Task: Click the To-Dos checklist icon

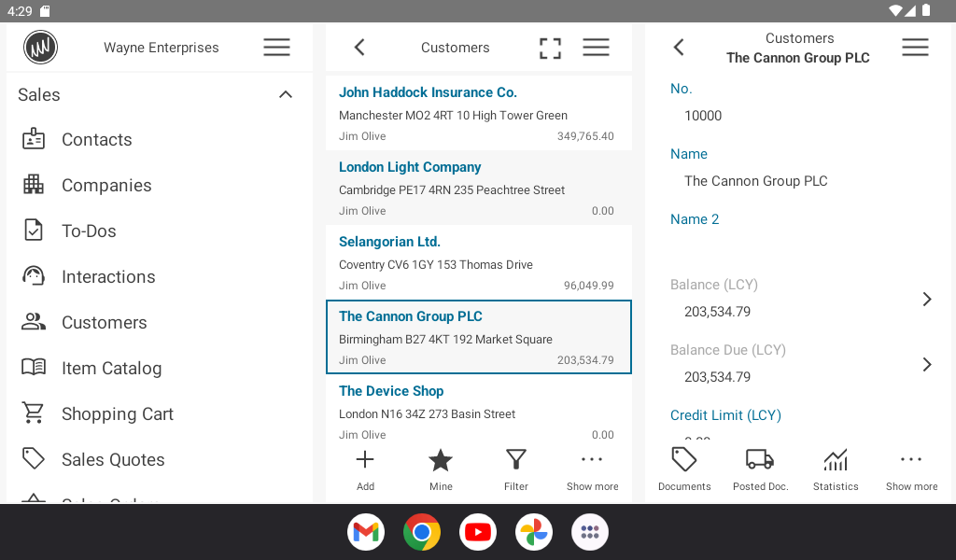Action: [x=34, y=231]
